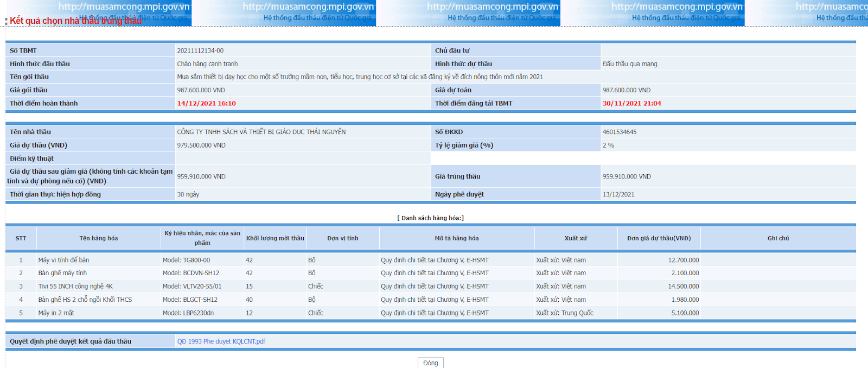Select the Máy in 2 mặt item
The image size is (868, 368).
(56, 313)
